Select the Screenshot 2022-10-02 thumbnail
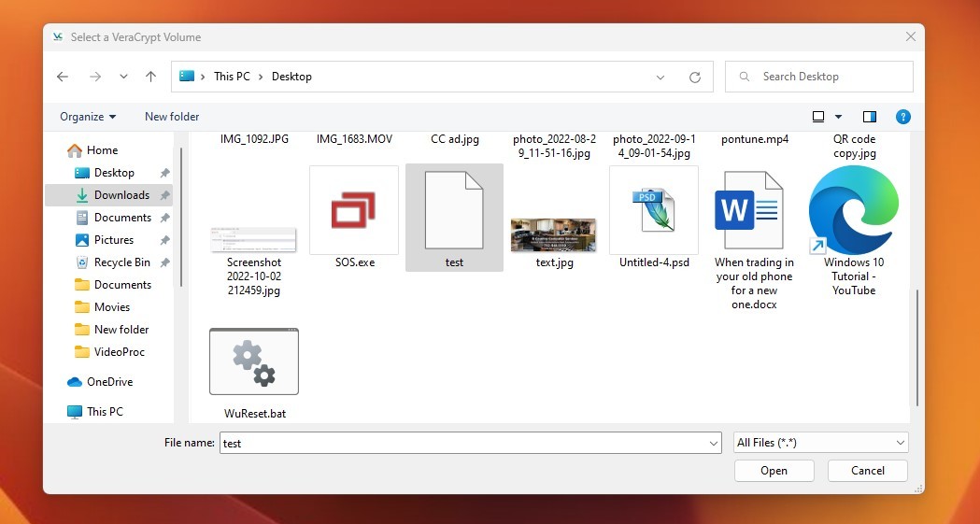This screenshot has height=524, width=980. click(254, 239)
